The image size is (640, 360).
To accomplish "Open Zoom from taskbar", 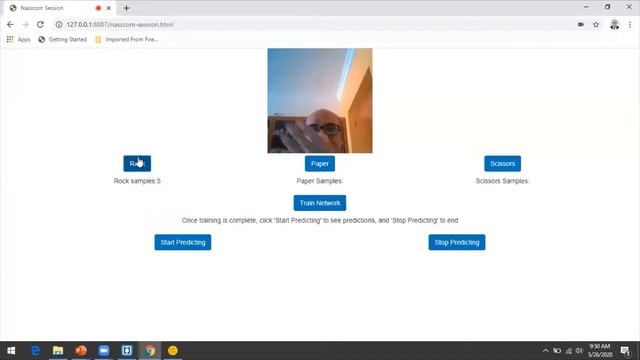I will click(104, 351).
